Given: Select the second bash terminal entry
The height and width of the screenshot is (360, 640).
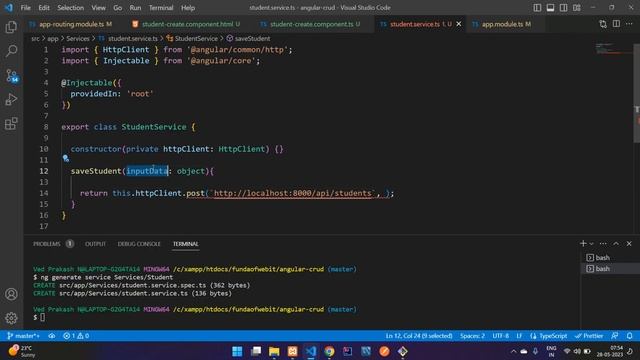Looking at the screenshot, I should tap(610, 269).
